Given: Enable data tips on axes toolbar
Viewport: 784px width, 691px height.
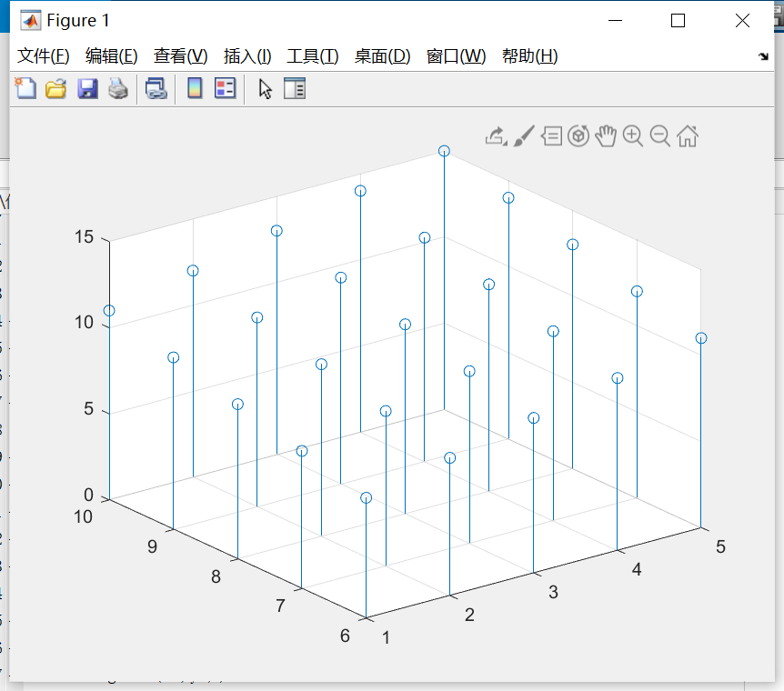Looking at the screenshot, I should (x=551, y=136).
